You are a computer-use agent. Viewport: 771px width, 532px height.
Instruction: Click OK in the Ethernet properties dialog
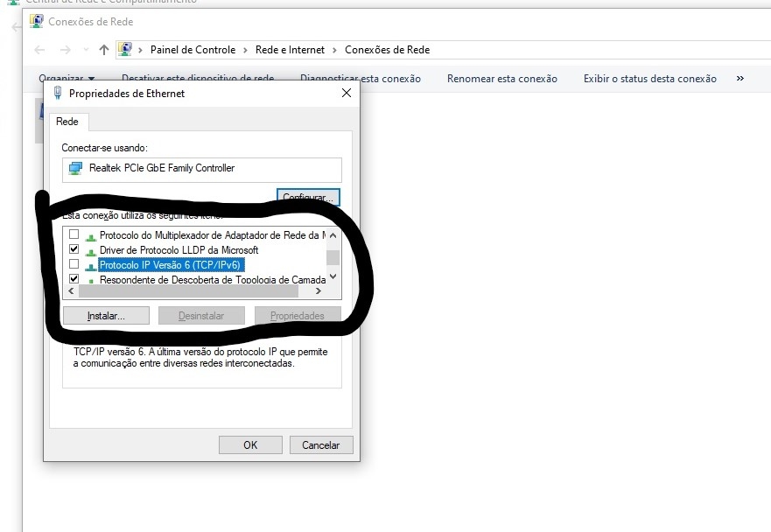(x=250, y=445)
